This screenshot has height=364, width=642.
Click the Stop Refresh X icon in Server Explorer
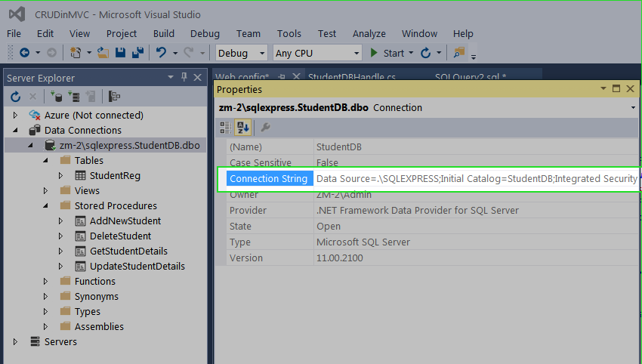click(x=32, y=97)
